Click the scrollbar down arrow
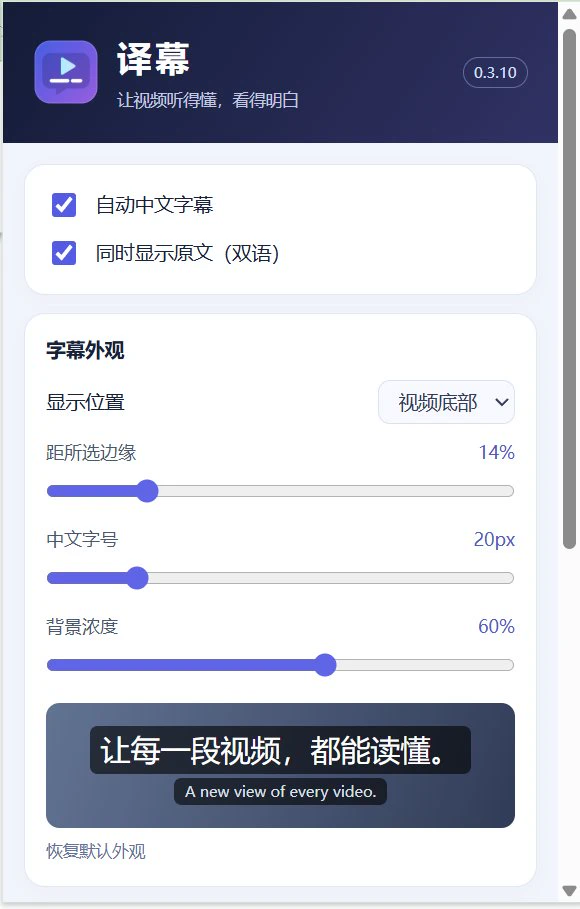580x909 pixels. pos(570,890)
